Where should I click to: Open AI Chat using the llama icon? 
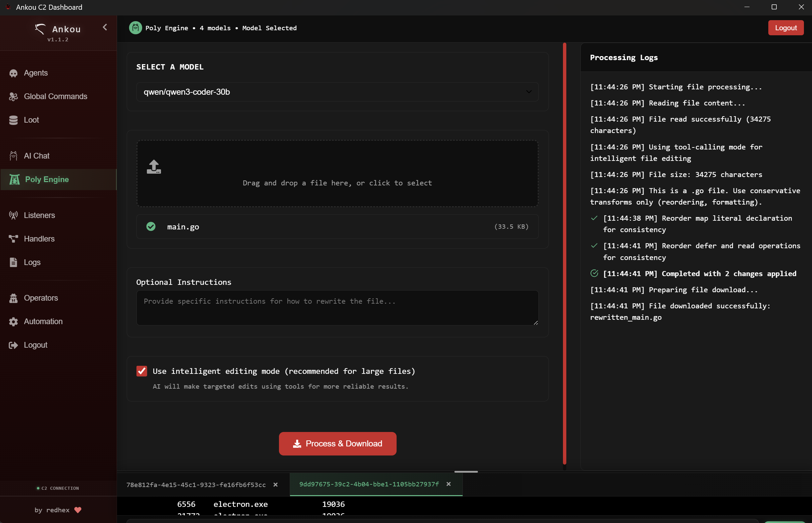pos(13,156)
